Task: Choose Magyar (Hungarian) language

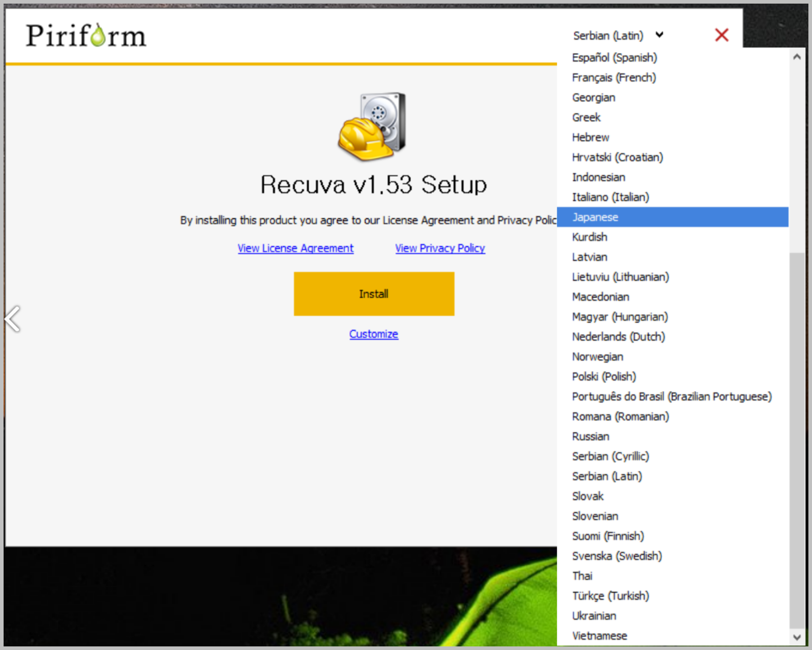Action: coord(672,317)
